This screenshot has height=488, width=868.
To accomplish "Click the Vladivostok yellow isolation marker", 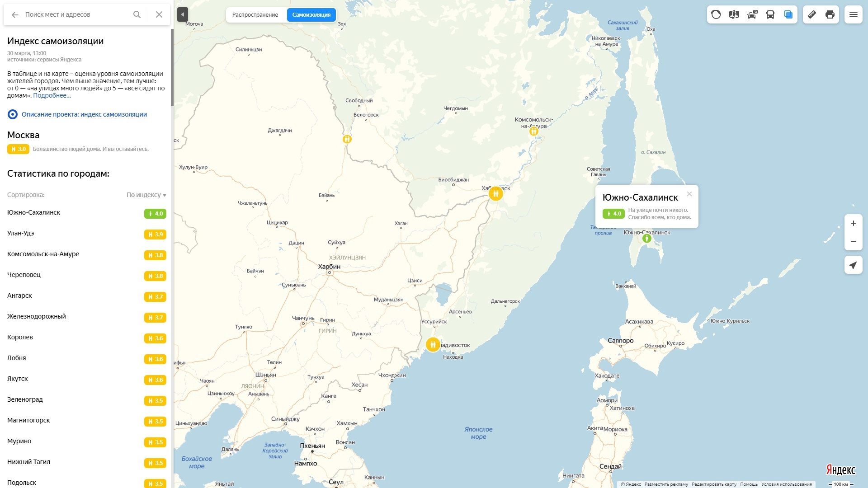I will 433,345.
